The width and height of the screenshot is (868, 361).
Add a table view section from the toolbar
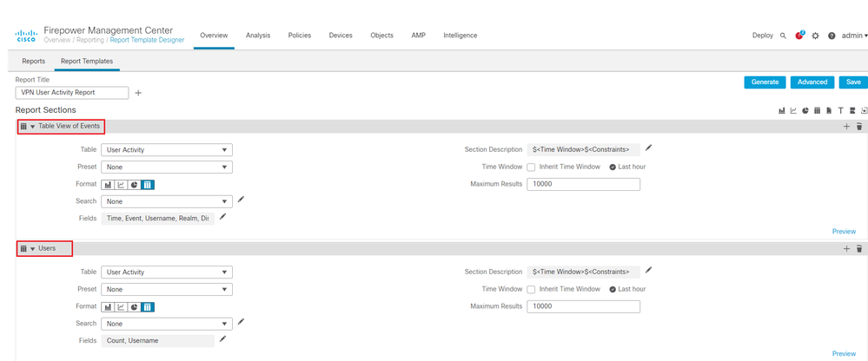(x=817, y=110)
